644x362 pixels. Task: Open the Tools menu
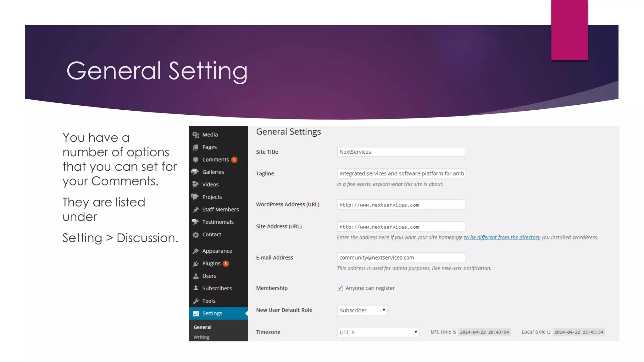pos(219,301)
